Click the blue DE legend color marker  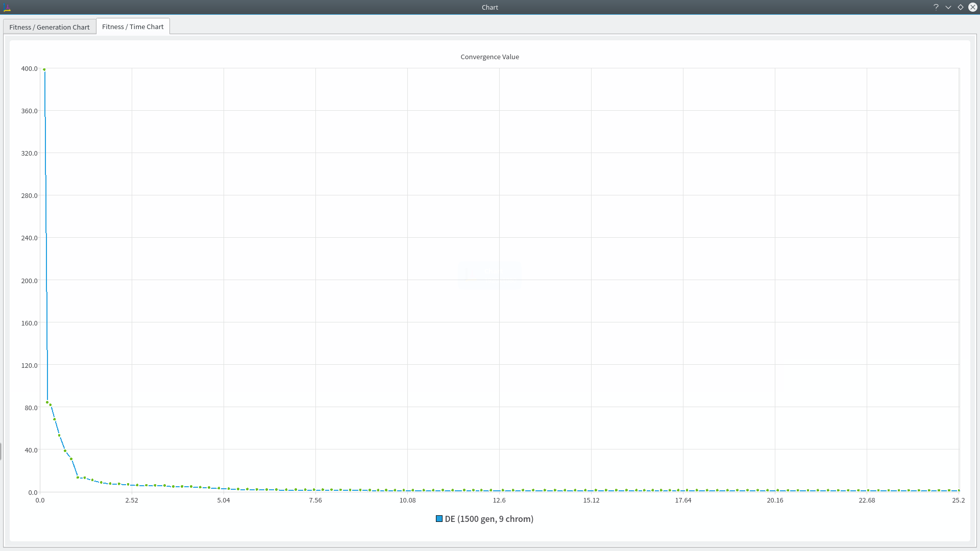coord(439,519)
